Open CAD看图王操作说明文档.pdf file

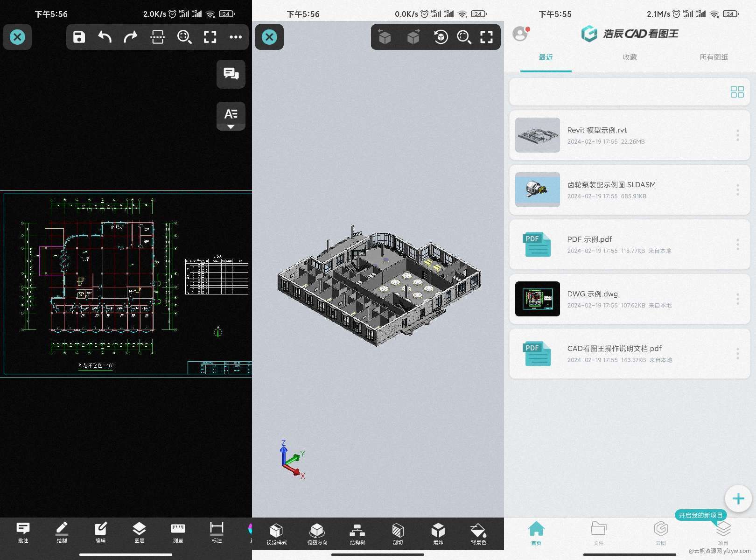click(x=630, y=354)
